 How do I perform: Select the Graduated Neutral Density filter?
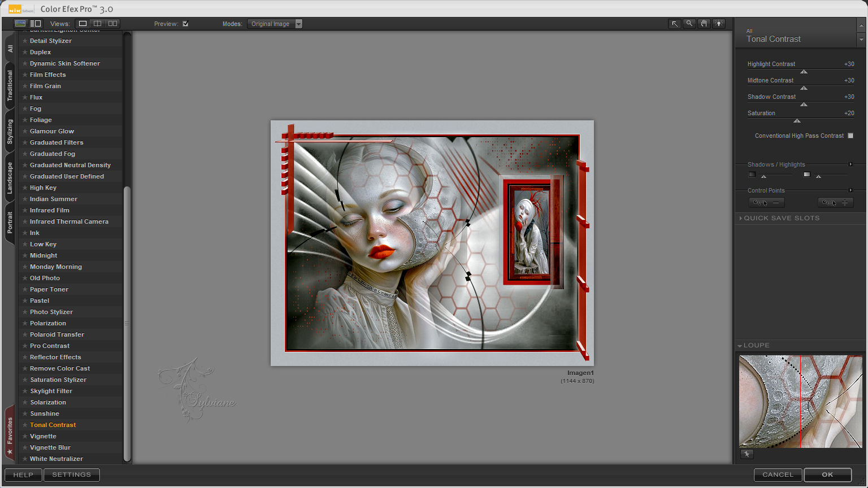click(71, 165)
